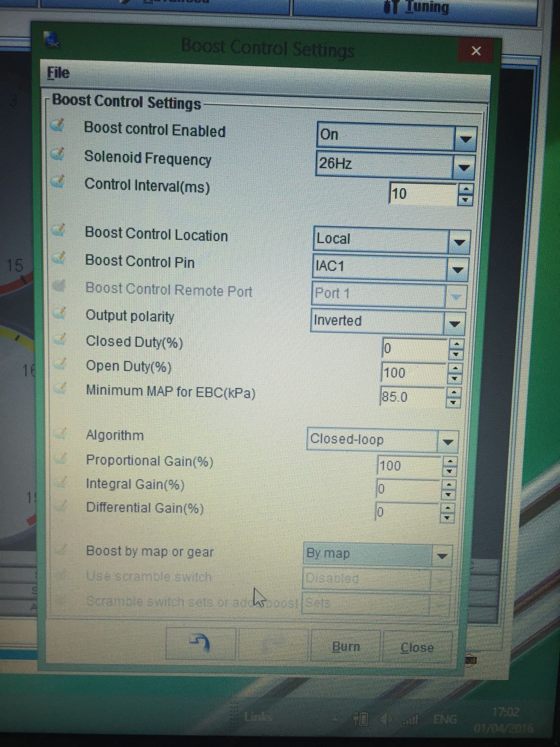This screenshot has height=747, width=560.
Task: Click help icon beside Differential Gain(%)
Action: [x=61, y=505]
